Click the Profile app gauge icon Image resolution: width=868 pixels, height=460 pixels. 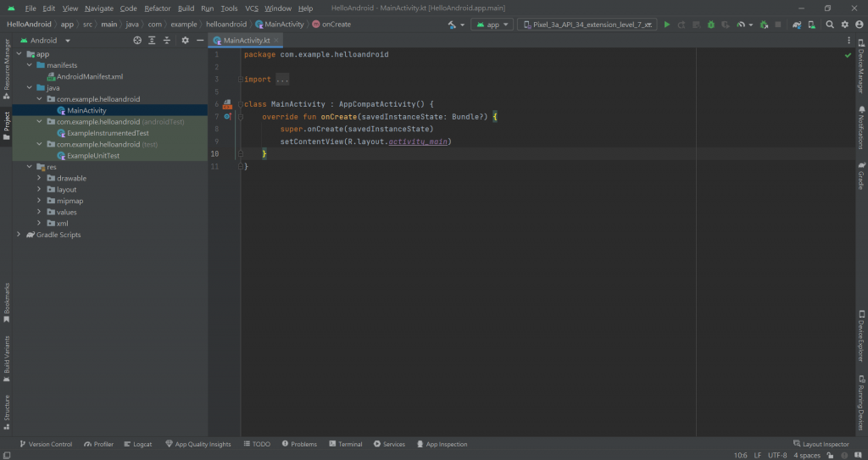[740, 25]
